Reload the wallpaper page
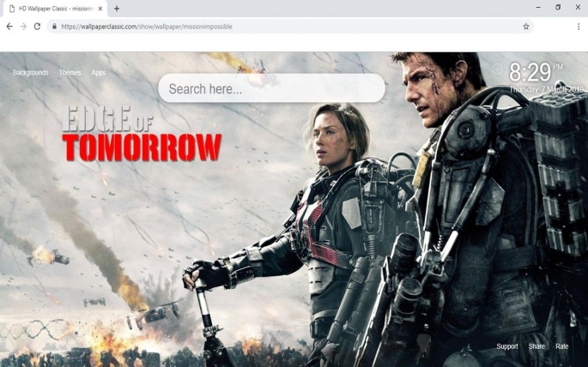 coord(37,27)
